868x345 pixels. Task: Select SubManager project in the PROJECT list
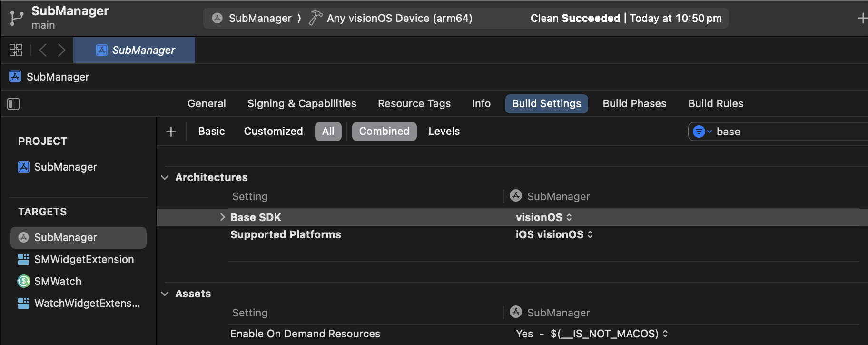coord(57,167)
